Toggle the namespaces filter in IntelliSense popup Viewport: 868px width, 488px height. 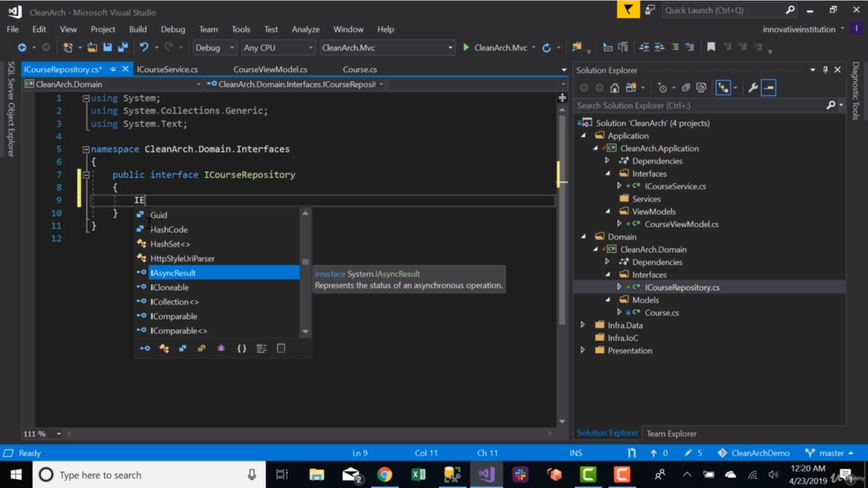coord(242,348)
